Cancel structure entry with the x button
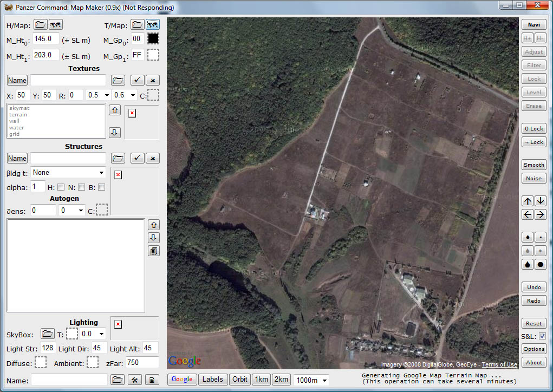Screen dimensions: 553x392 (x=153, y=158)
